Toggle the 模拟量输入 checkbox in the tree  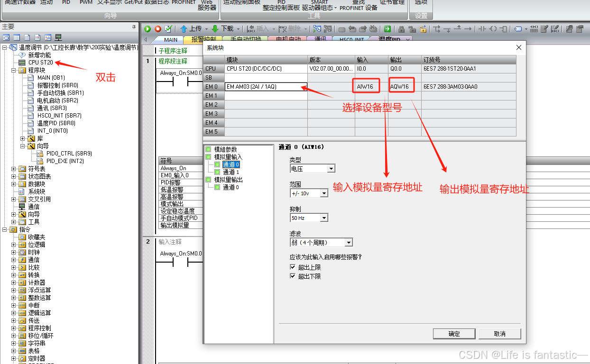click(208, 157)
